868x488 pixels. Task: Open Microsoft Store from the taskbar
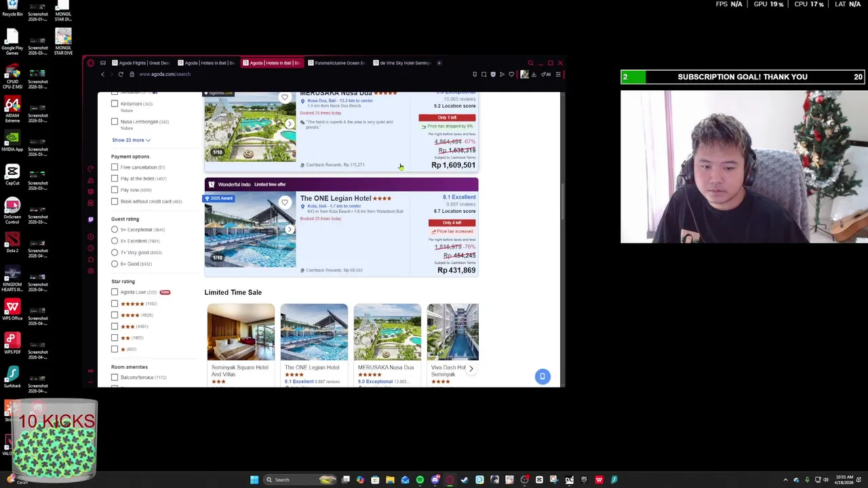coord(375,480)
